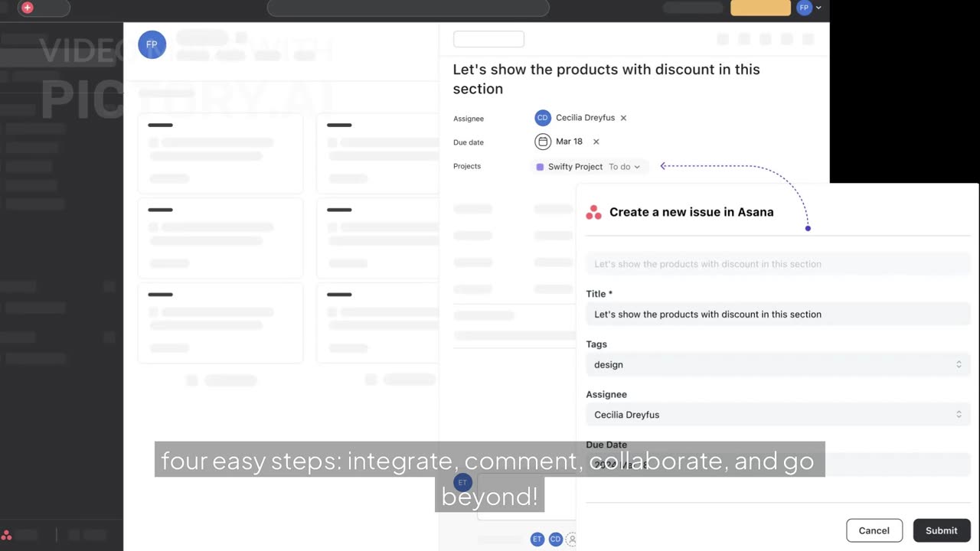Image resolution: width=980 pixels, height=551 pixels.
Task: Click the task title about products with discount
Action: (x=606, y=79)
